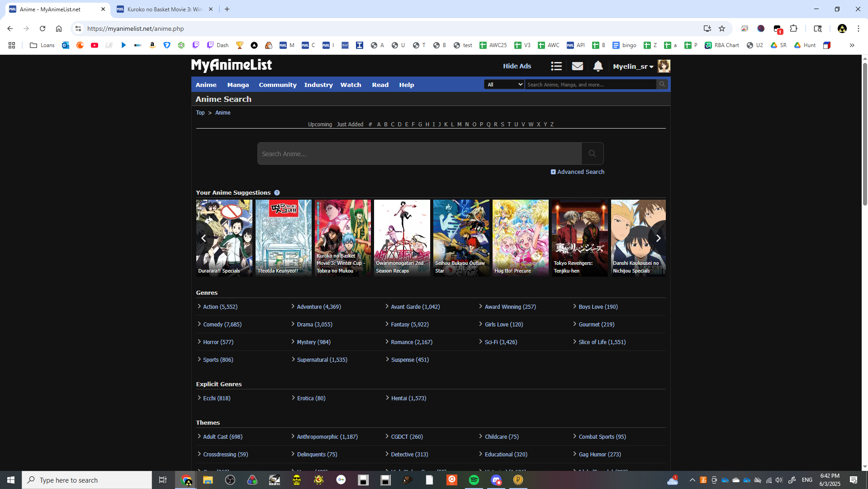868x489 pixels.
Task: Open the Industry navigation menu
Action: 318,85
